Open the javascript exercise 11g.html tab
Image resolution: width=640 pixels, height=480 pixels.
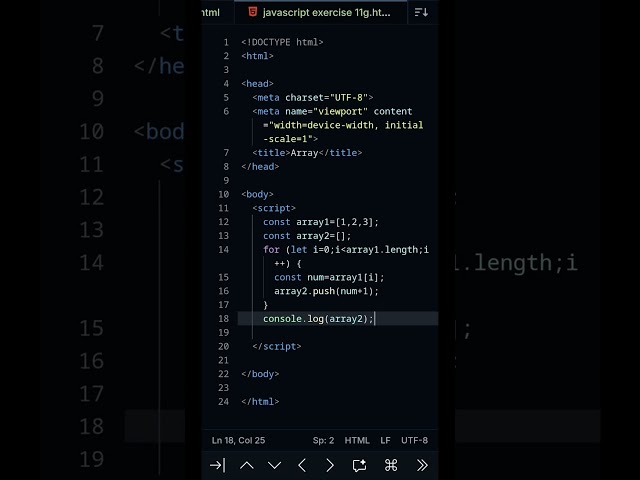pyautogui.click(x=320, y=12)
